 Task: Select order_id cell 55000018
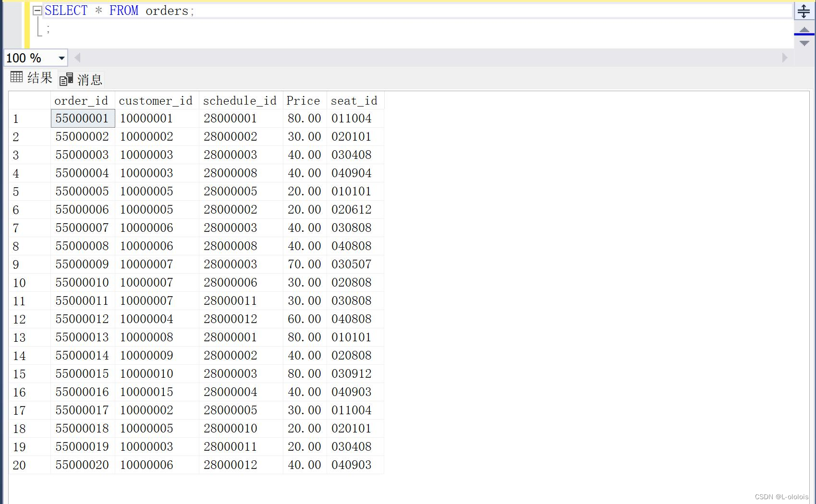tap(83, 428)
